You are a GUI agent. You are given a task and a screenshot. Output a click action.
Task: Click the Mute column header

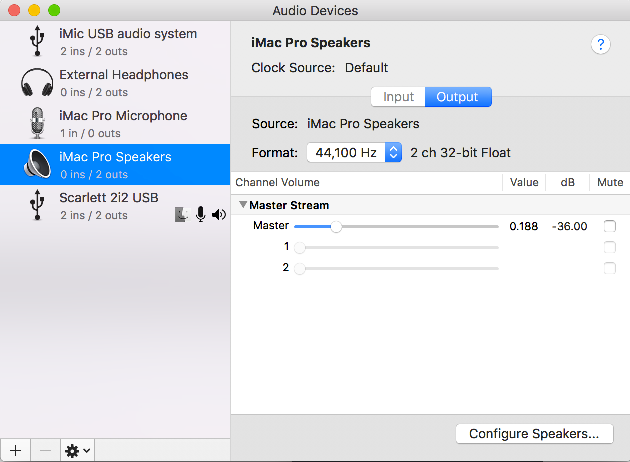610,182
